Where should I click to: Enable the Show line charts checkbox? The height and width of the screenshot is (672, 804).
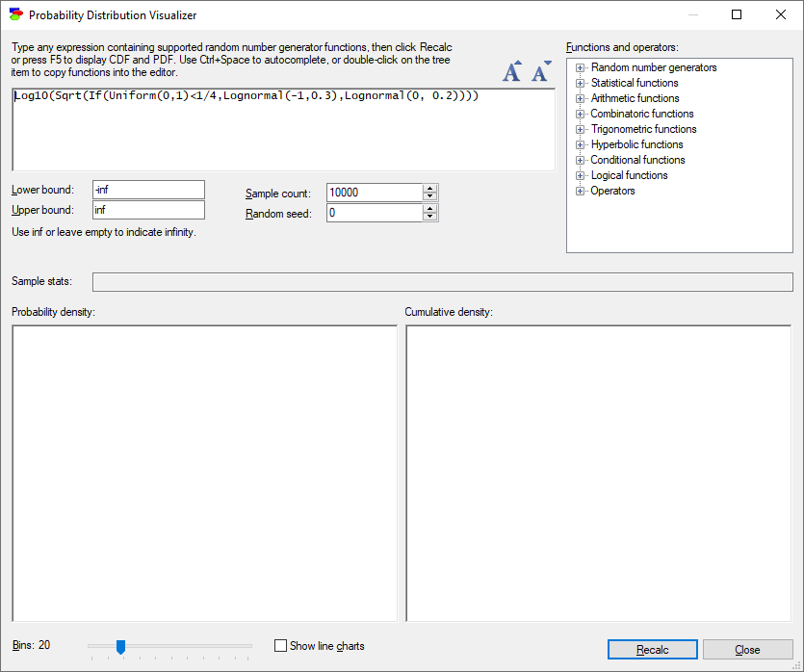coord(280,645)
